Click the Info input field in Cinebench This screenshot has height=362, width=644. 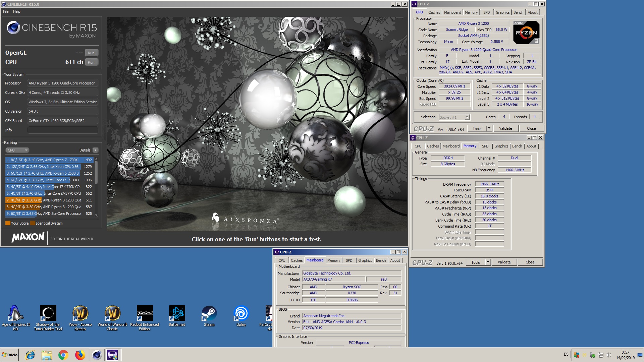pos(63,130)
